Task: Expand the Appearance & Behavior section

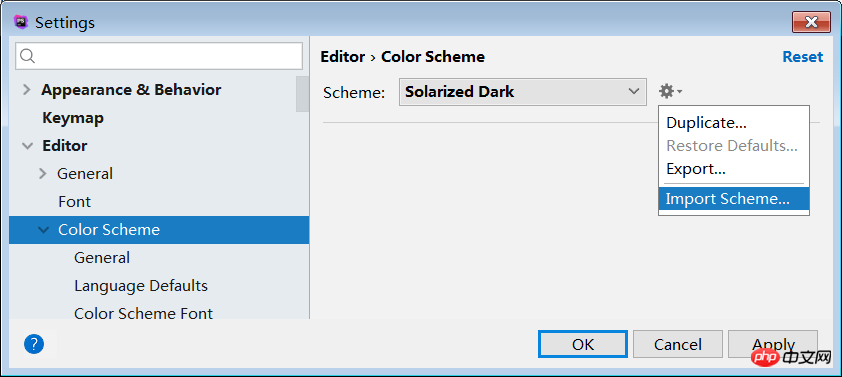Action: [26, 90]
